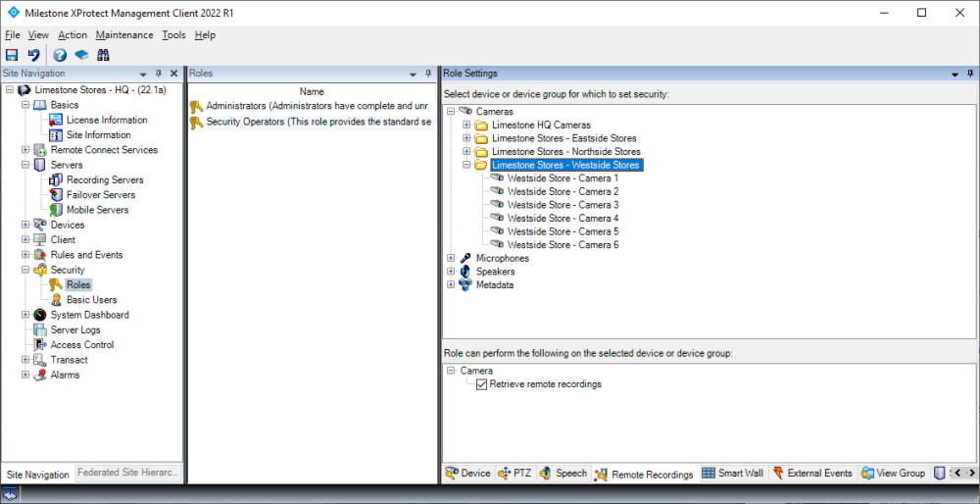Expand the Limestone HQ Cameras group
This screenshot has height=504, width=980.
[x=467, y=126]
